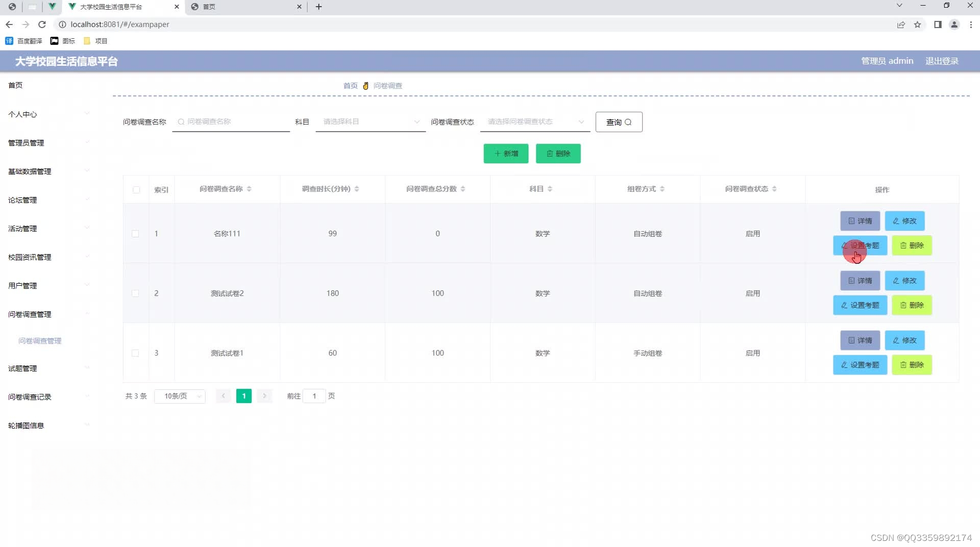Open the 10条/页 page size dropdown
Screen dimensions: 980x547
180,396
